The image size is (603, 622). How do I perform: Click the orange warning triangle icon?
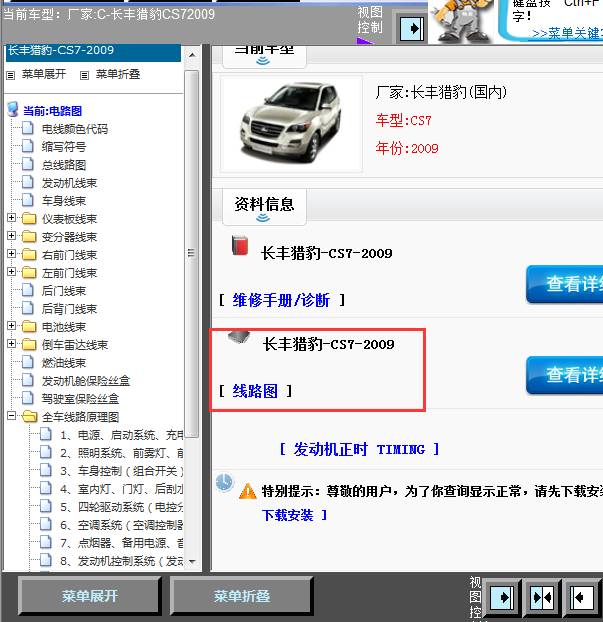[248, 491]
